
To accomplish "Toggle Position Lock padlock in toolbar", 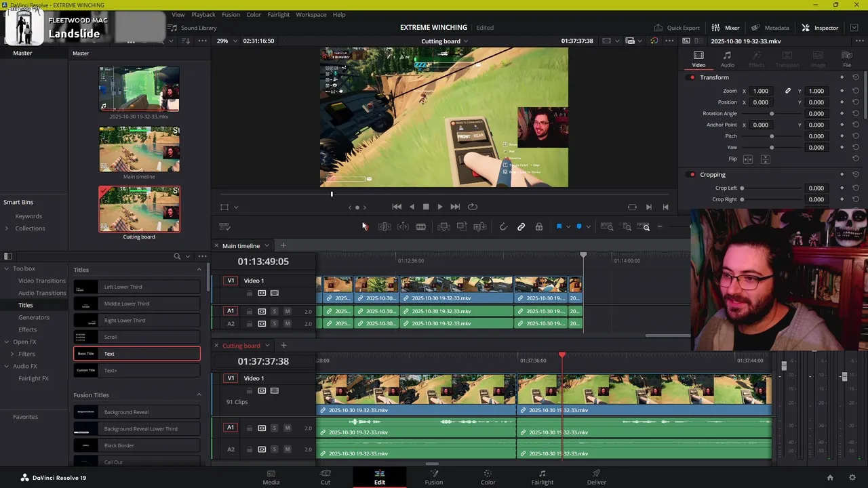I will coord(539,227).
